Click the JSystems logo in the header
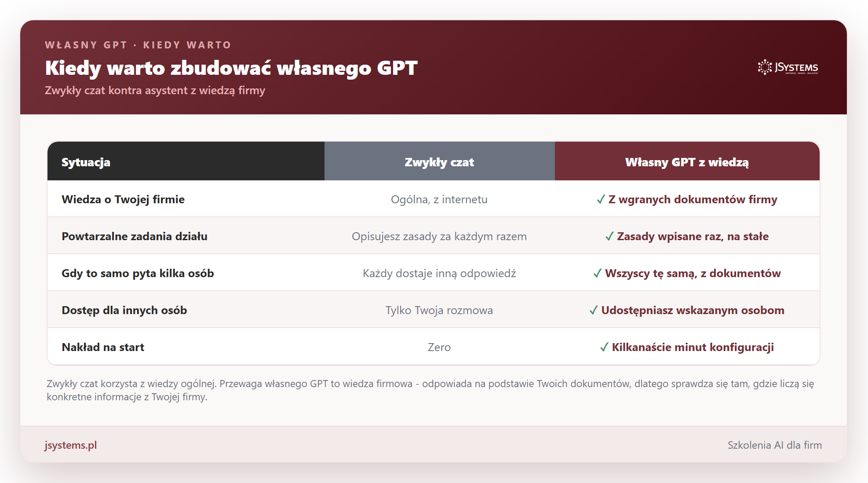The width and height of the screenshot is (868, 483). pos(788,67)
